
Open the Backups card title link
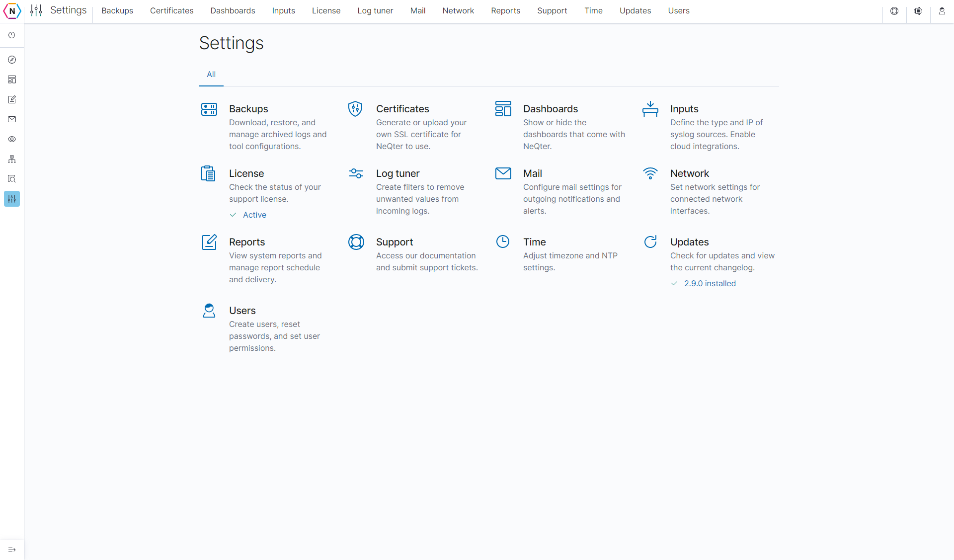click(x=248, y=109)
